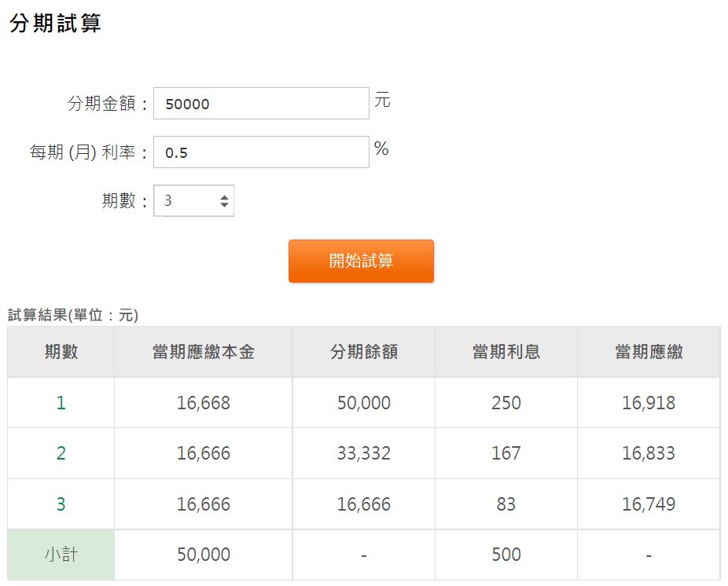
Task: Click period number 3 in the table
Action: pyautogui.click(x=61, y=504)
